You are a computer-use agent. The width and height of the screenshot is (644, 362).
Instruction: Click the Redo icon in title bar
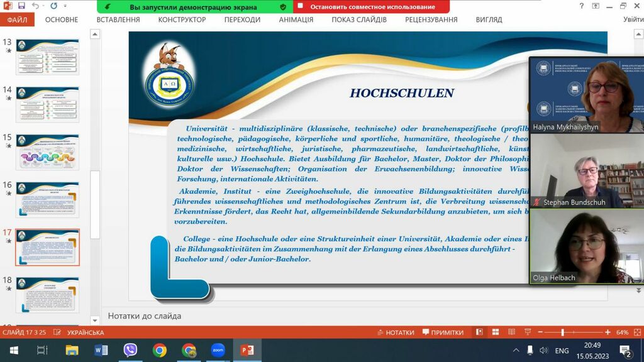click(x=53, y=6)
